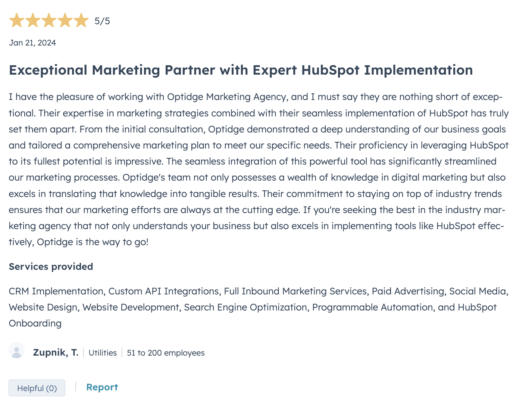The width and height of the screenshot is (532, 409).
Task: Click the Services provided heading
Action: coord(51,266)
